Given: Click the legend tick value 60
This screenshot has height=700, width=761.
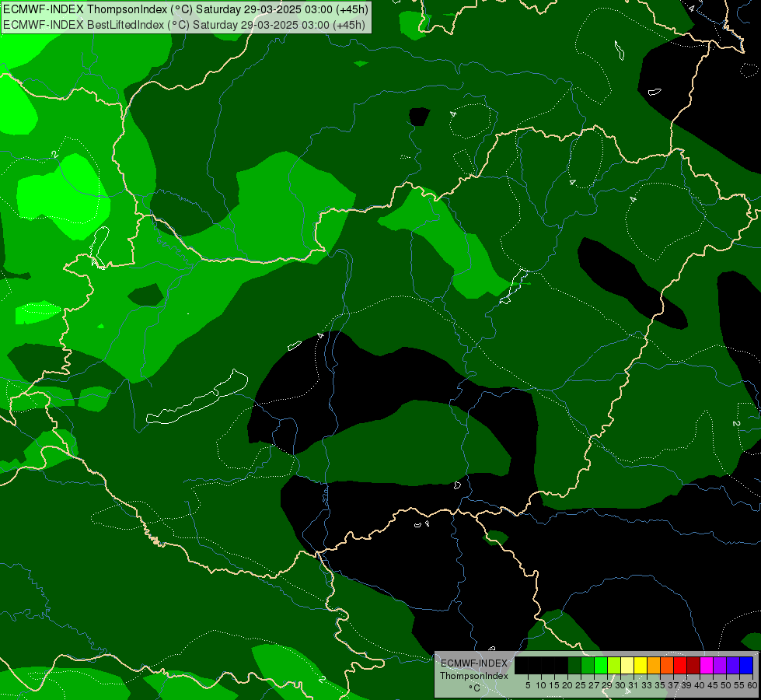Looking at the screenshot, I should 752,685.
